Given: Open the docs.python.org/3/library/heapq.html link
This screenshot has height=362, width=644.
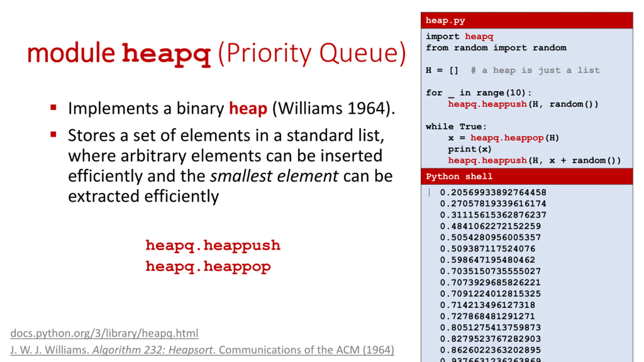Looking at the screenshot, I should 104,333.
